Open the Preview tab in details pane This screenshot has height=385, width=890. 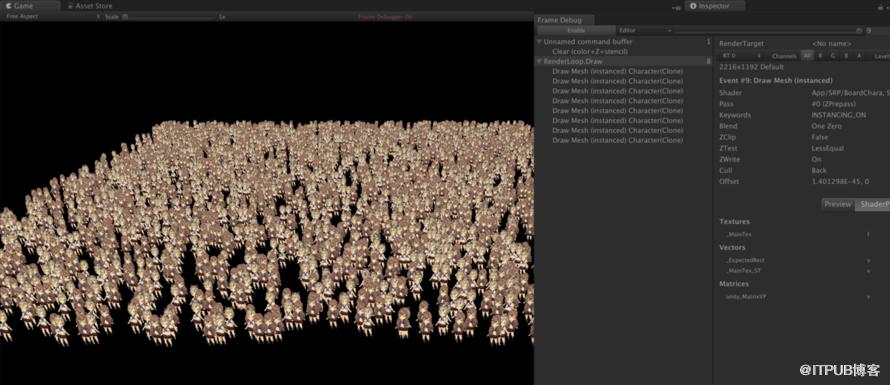(x=838, y=204)
